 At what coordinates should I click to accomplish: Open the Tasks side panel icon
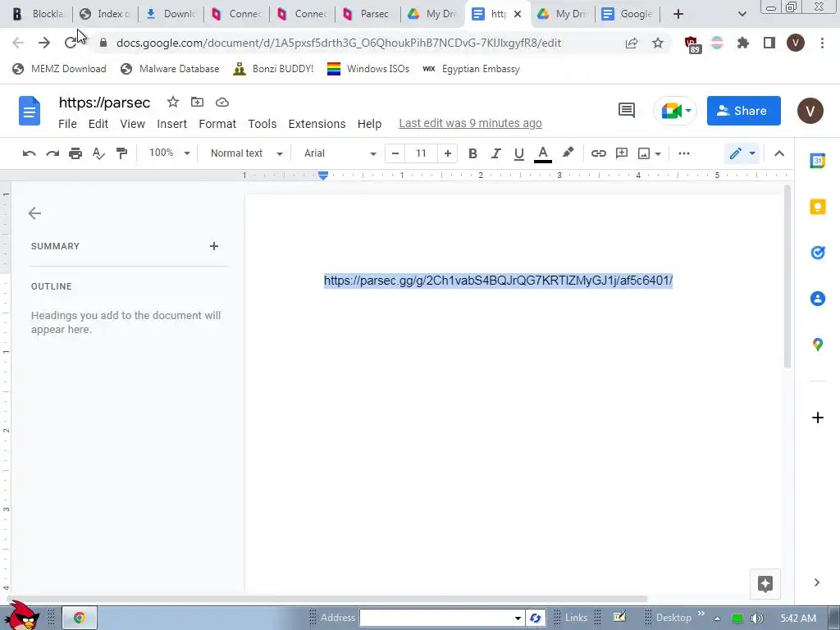tap(817, 253)
